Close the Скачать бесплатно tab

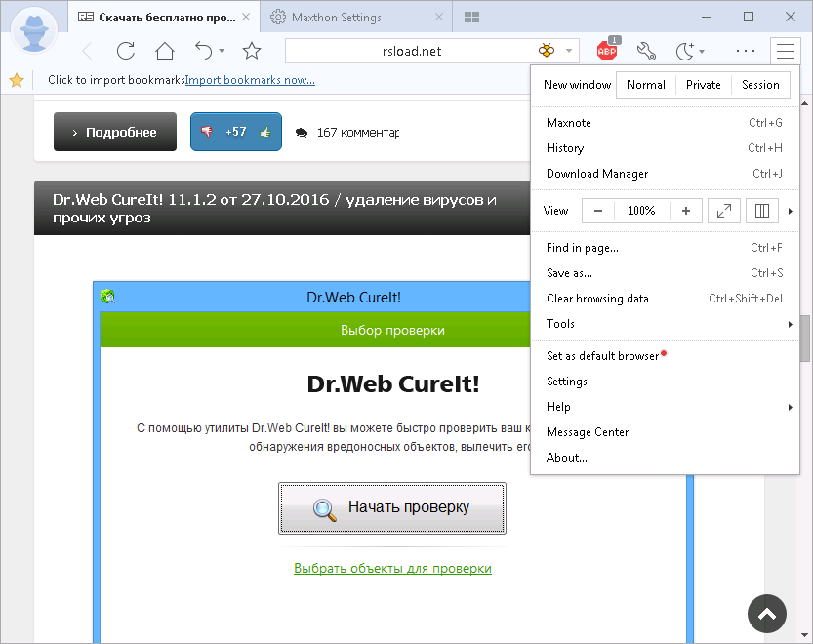pyautogui.click(x=246, y=18)
